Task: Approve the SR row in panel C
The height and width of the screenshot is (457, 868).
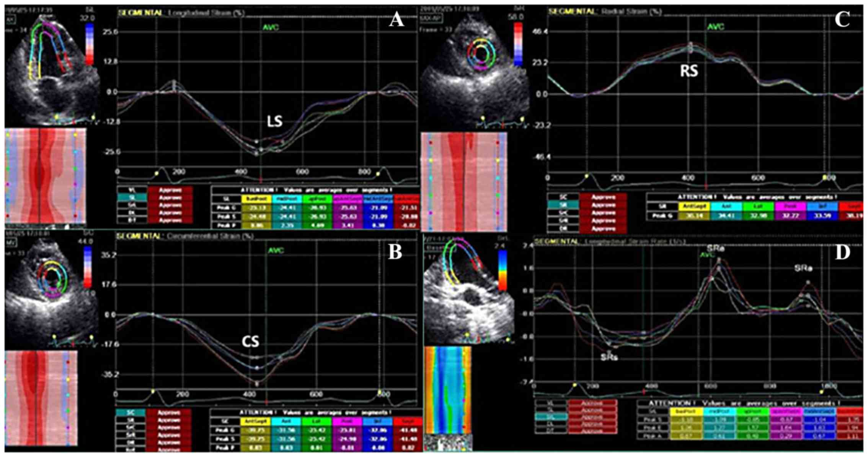Action: (x=603, y=205)
